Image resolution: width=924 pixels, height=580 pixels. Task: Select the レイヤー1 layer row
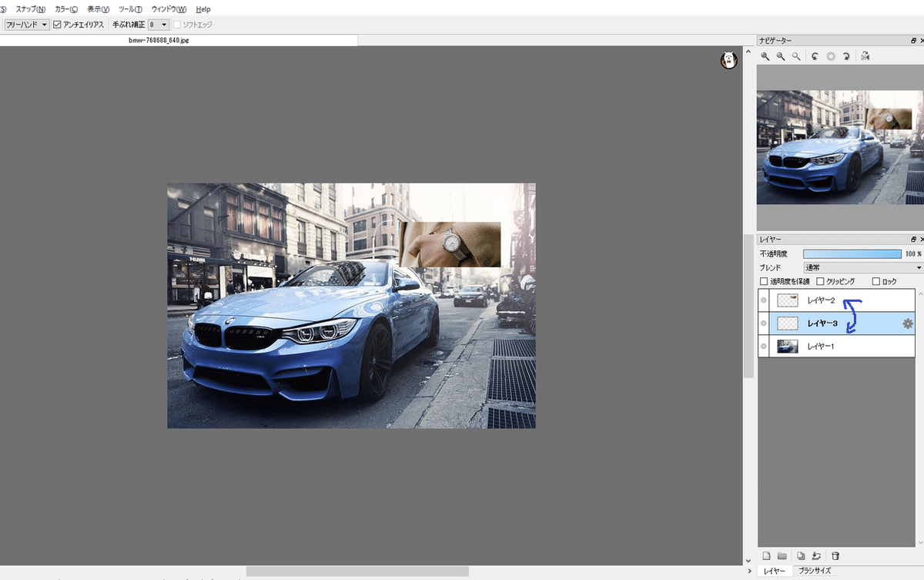836,347
